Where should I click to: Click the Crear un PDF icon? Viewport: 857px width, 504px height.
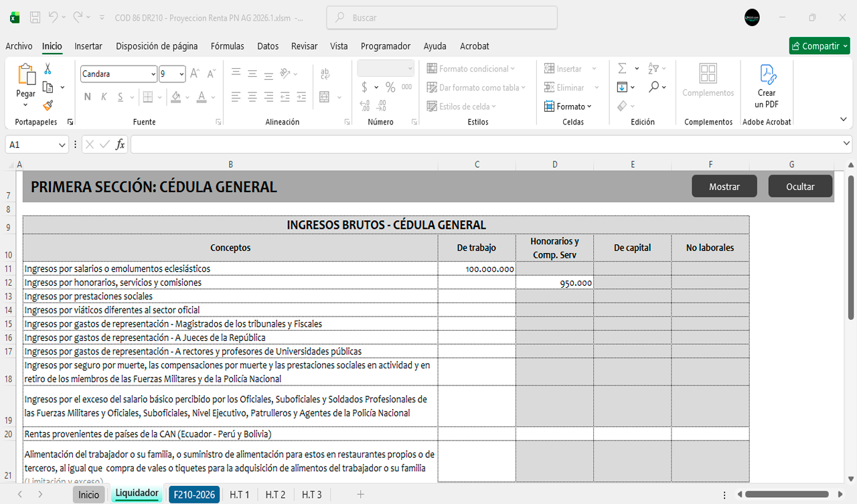767,75
